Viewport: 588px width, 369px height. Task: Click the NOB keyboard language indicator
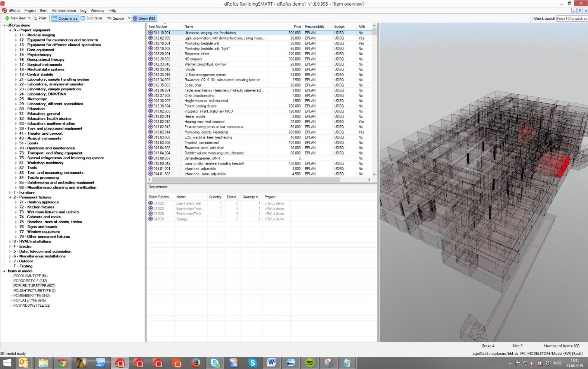(557, 363)
